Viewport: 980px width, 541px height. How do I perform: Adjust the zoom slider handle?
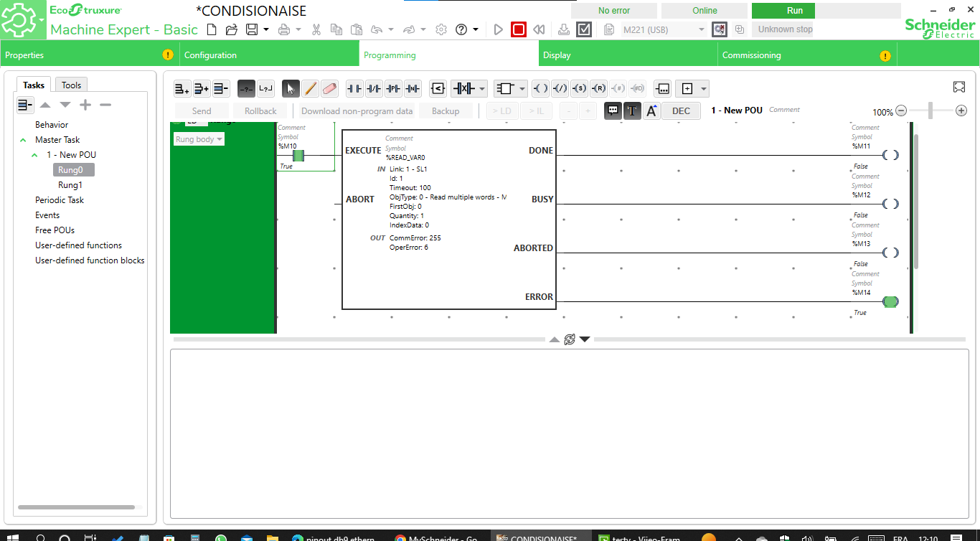coord(930,110)
